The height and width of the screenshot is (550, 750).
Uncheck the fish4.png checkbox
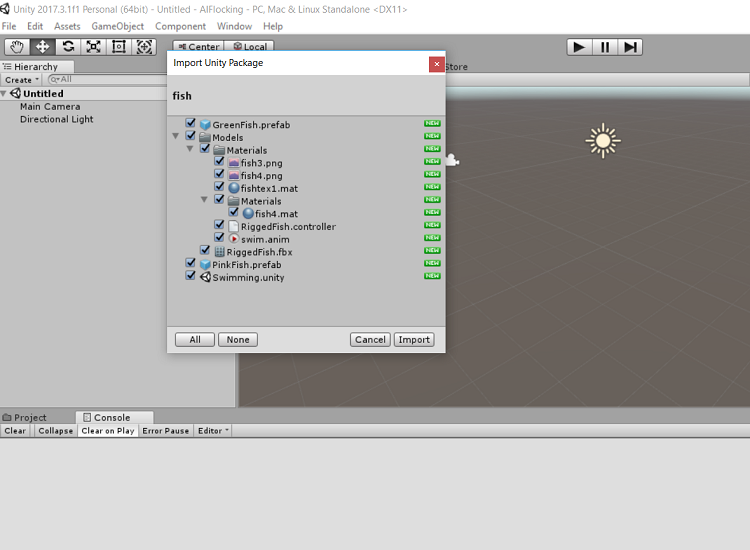(x=219, y=174)
